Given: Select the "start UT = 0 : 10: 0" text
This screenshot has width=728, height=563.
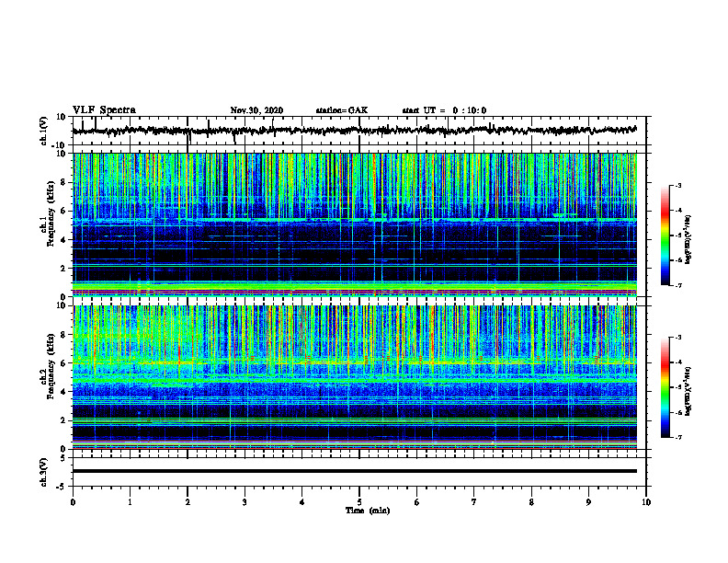Looking at the screenshot, I should tap(444, 110).
